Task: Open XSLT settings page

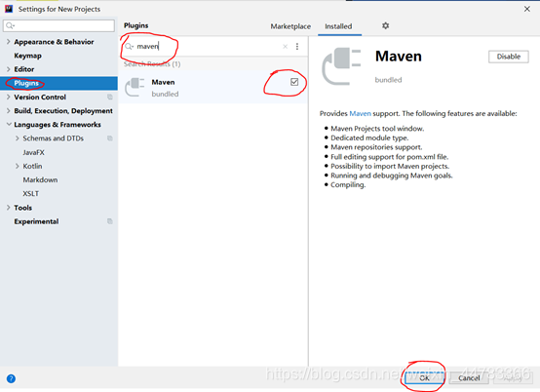Action: (30, 194)
